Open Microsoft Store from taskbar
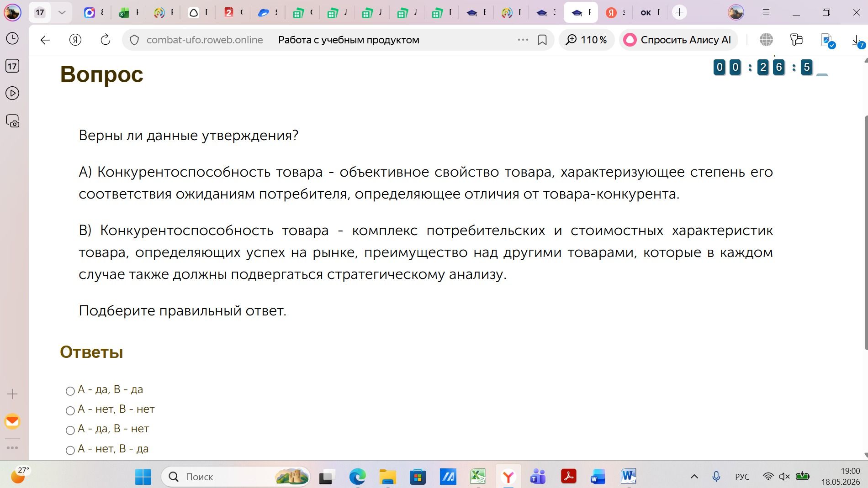The width and height of the screenshot is (868, 488). click(x=418, y=477)
